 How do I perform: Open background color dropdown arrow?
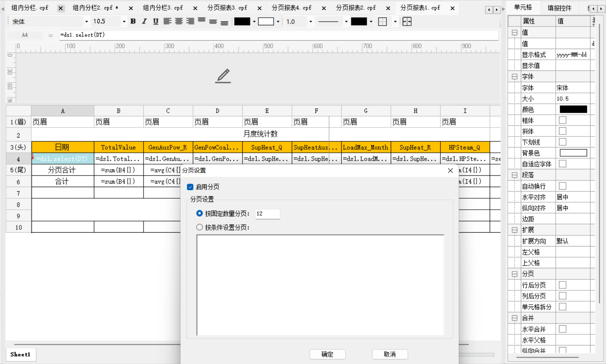click(278, 22)
